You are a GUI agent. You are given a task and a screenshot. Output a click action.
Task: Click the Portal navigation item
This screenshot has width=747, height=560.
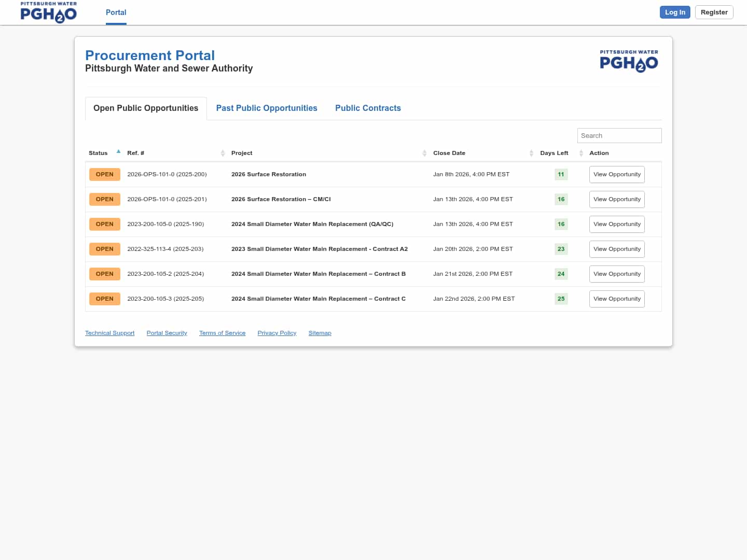(x=116, y=12)
